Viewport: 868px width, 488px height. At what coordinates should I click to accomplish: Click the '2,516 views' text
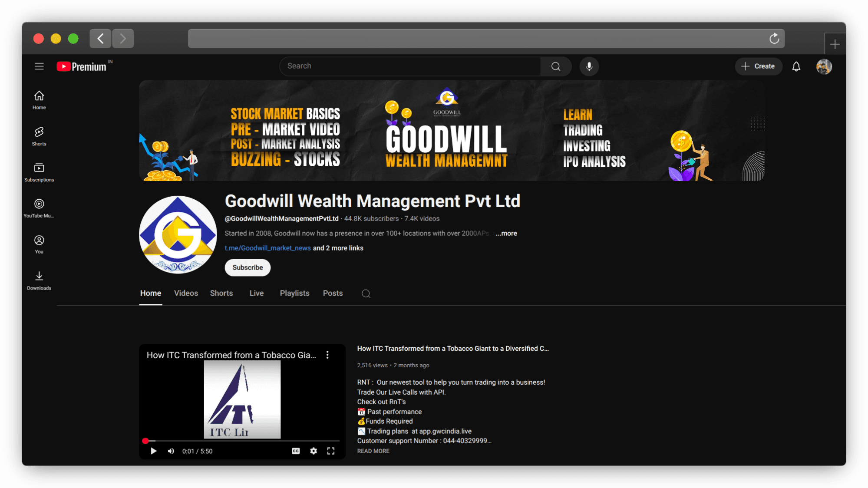(372, 366)
